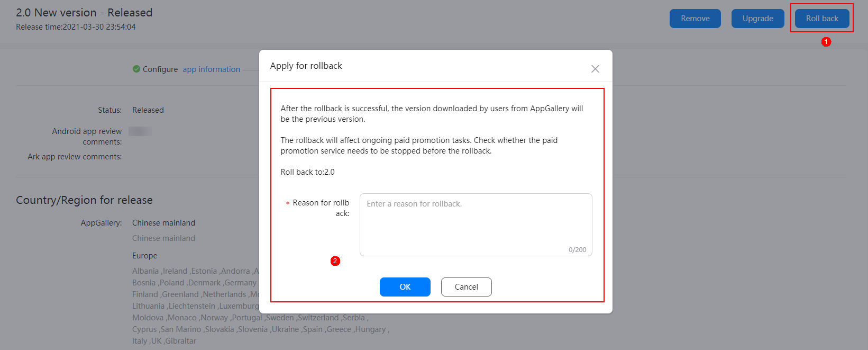Click the Europe region label
Screen dimensions: 868x350
click(145, 256)
